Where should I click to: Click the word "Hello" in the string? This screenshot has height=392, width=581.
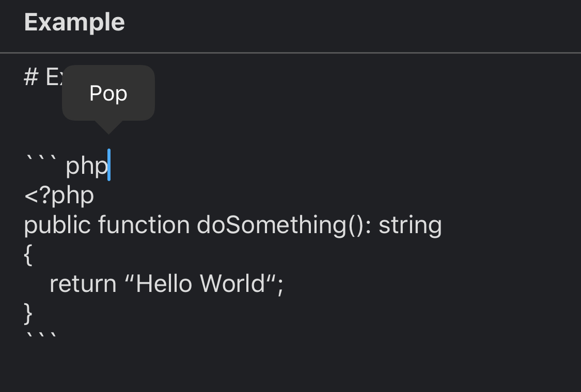tap(164, 284)
